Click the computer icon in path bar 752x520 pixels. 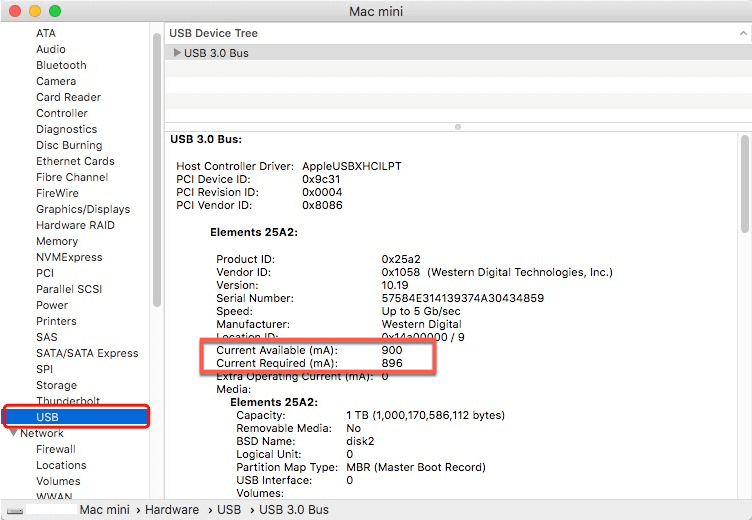15,510
